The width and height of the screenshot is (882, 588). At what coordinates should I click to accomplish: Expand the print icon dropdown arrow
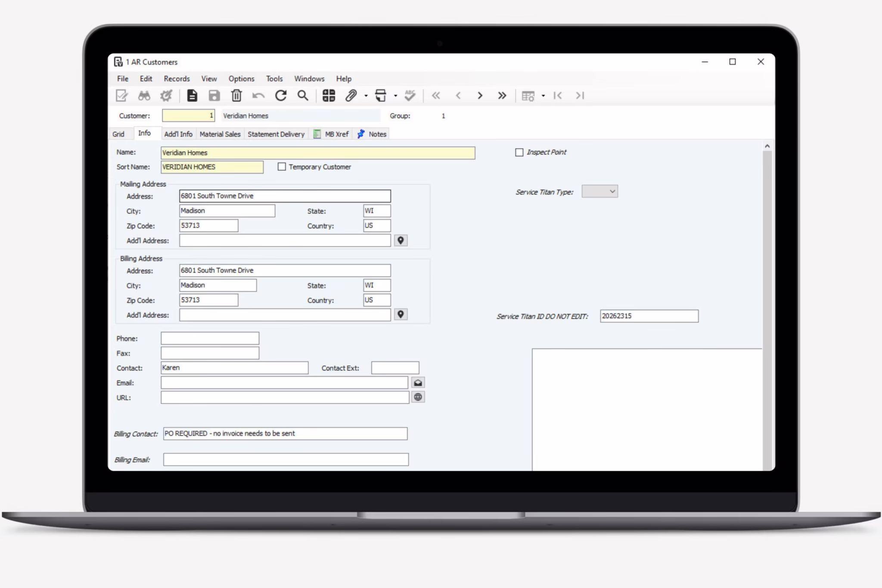395,96
